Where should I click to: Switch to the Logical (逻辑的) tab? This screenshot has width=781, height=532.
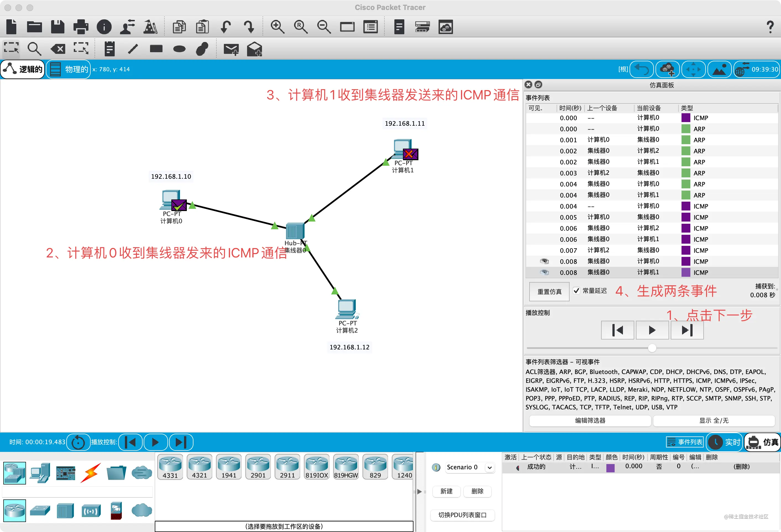tap(23, 69)
